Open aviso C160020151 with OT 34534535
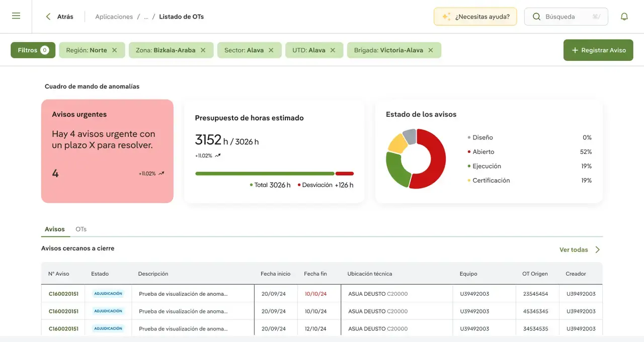Viewport: 644px width, 342px height. click(x=63, y=329)
